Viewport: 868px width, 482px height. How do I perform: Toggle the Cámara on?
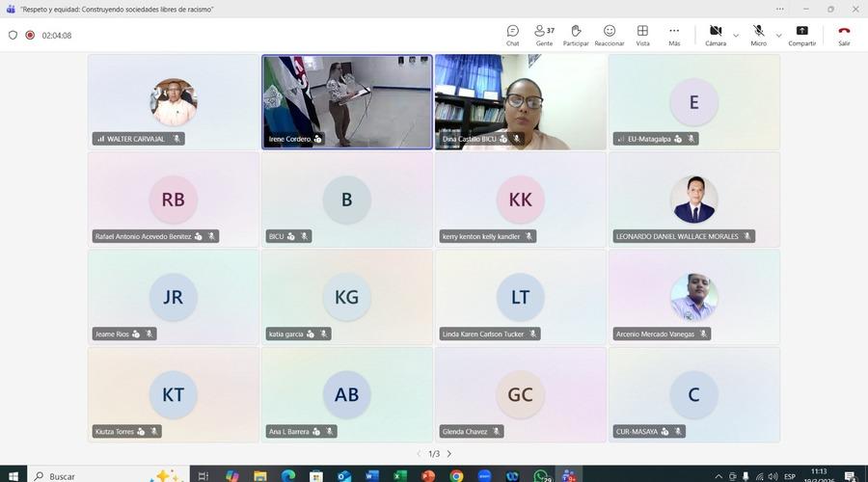coord(716,35)
